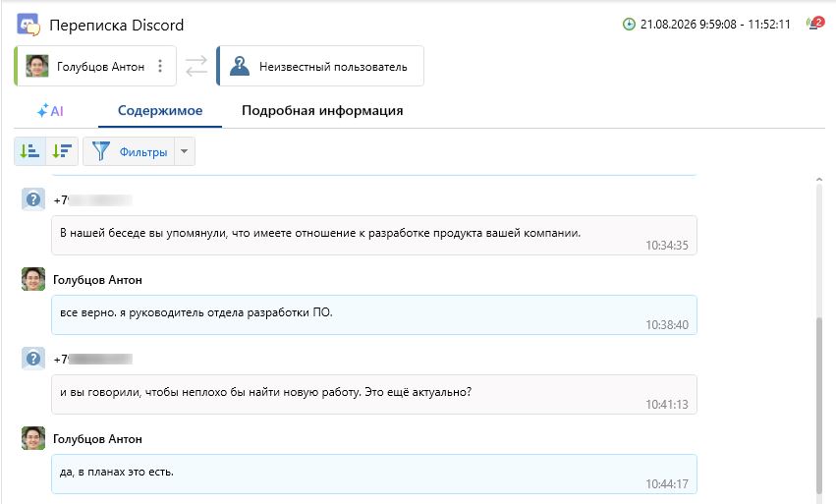Select the Неизвестный пользователь participant card
The width and height of the screenshot is (836, 504).
320,66
